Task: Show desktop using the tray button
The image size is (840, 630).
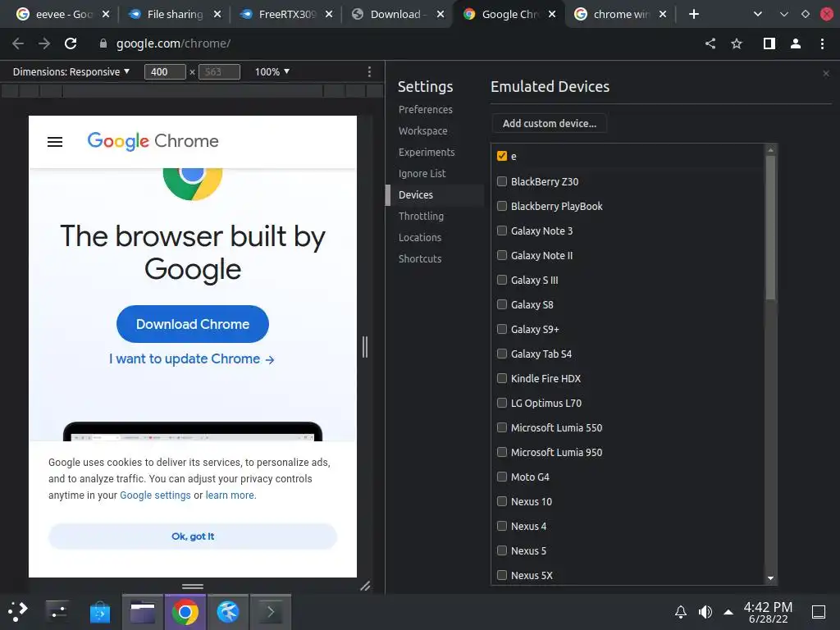Action: [x=819, y=612]
